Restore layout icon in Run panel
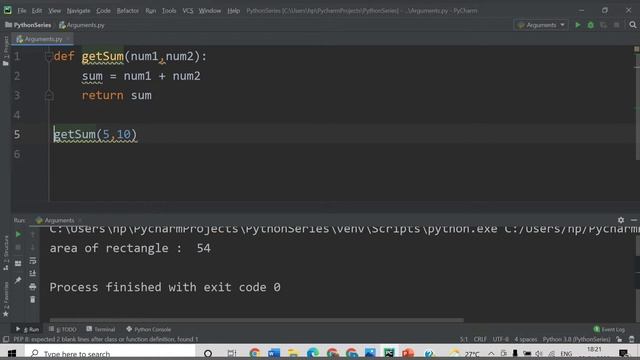This screenshot has height=360, width=640. [x=18, y=264]
